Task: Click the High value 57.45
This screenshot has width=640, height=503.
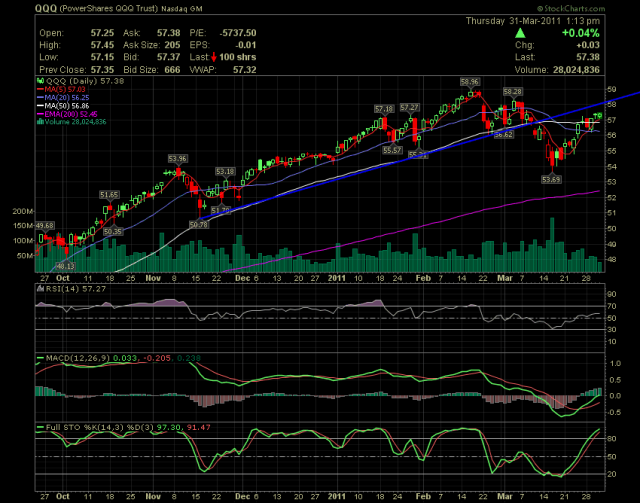Action: click(x=102, y=45)
